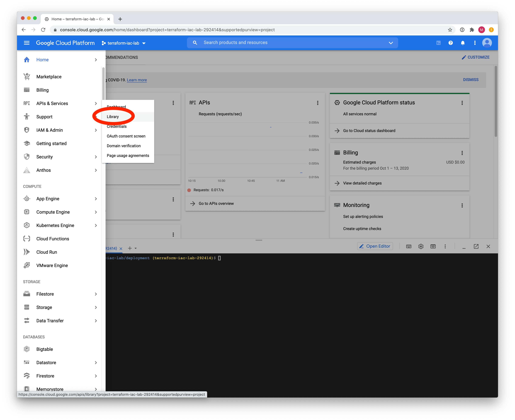Activate Cloud Shell icon in top bar

[438, 43]
